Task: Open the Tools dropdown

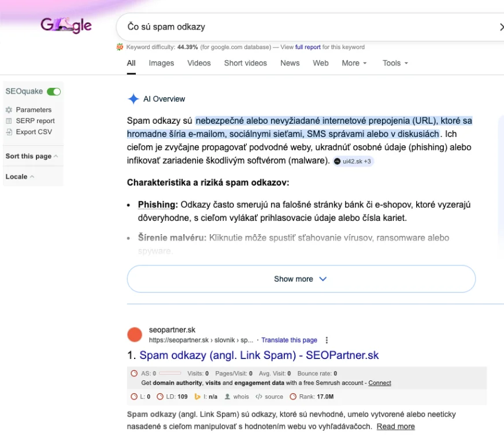Action: pos(395,63)
